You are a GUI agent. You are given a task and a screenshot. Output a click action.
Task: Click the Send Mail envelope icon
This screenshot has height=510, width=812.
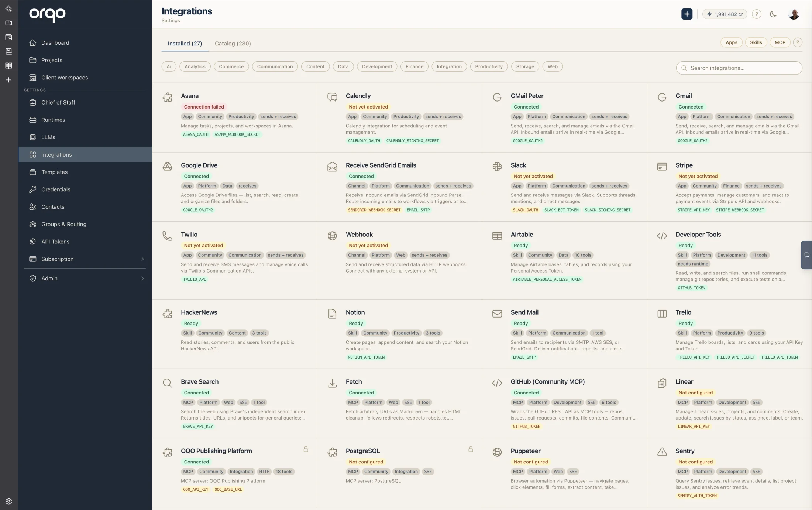pos(497,314)
